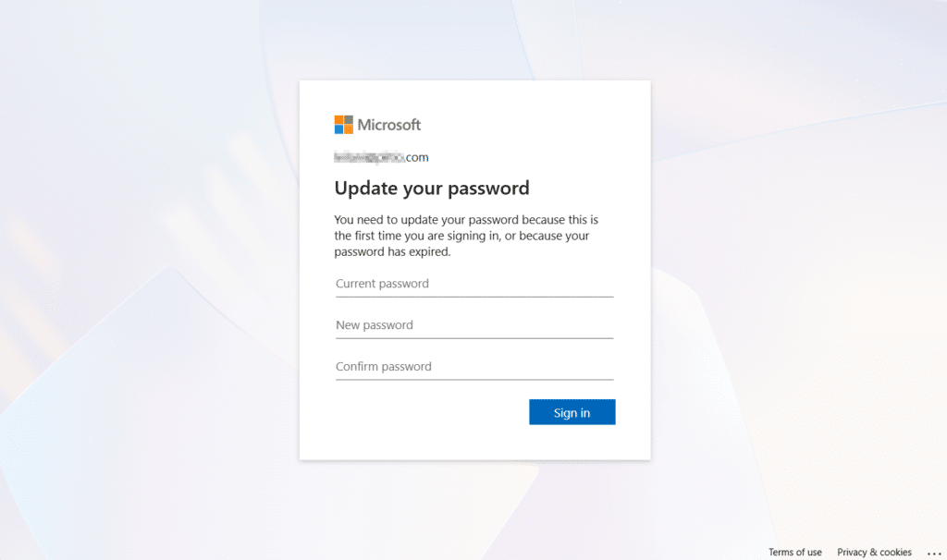Click the "first time you are signing in" line
Image resolution: width=947 pixels, height=560 pixels.
pos(461,236)
